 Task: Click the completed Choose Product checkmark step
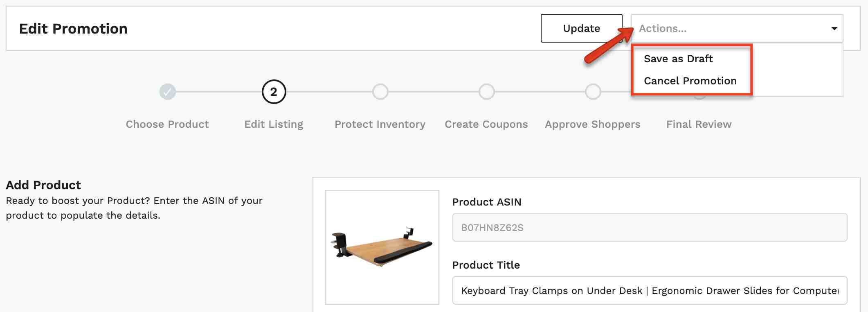[x=167, y=92]
